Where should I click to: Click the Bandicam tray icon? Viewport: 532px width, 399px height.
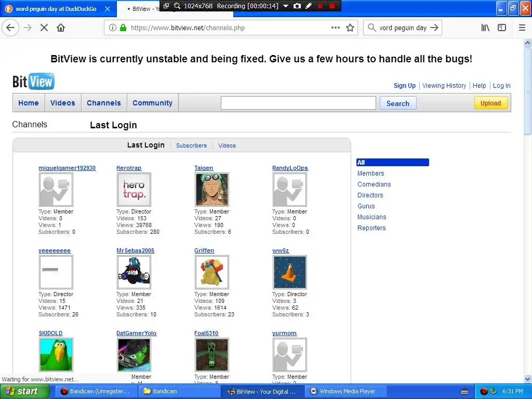[x=484, y=392]
